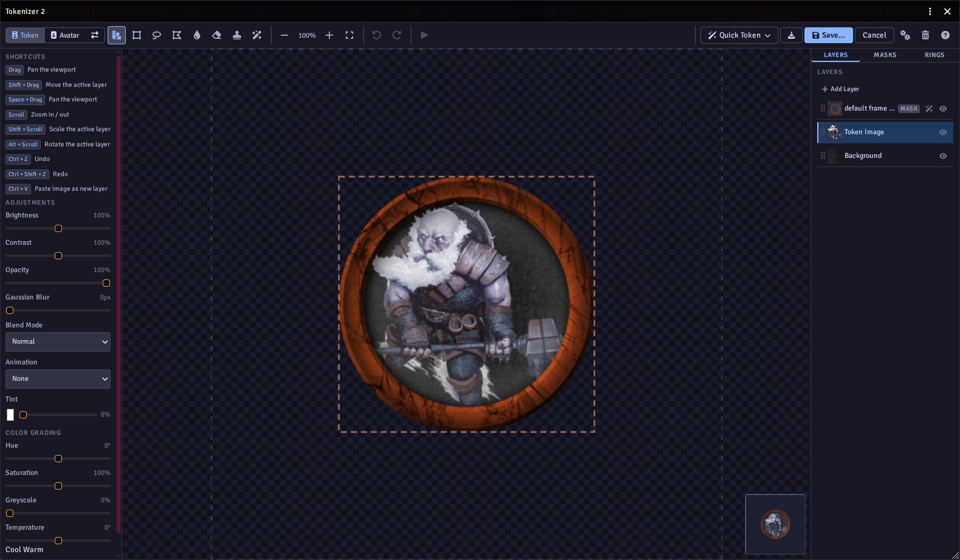Screen dimensions: 960x560
Task: Click the Cancel button
Action: [x=874, y=35]
